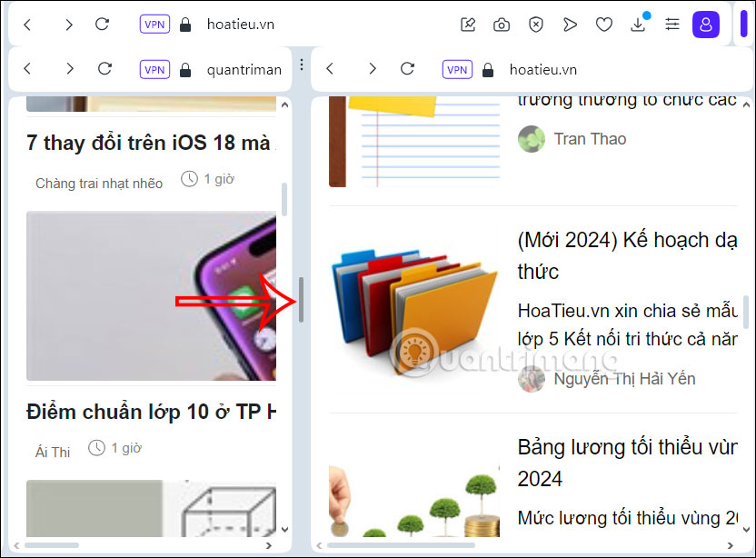Open the notebook paper thumbnail
Image resolution: width=756 pixels, height=558 pixels.
tap(414, 141)
